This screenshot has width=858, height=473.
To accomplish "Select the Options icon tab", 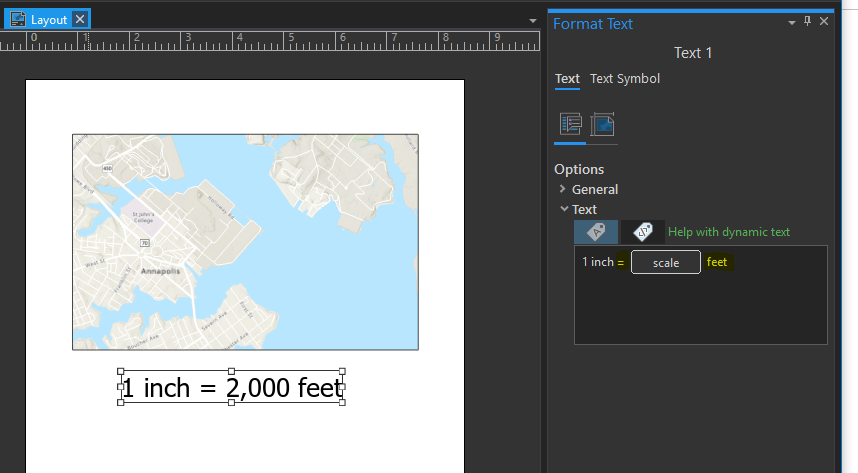I will pos(570,125).
